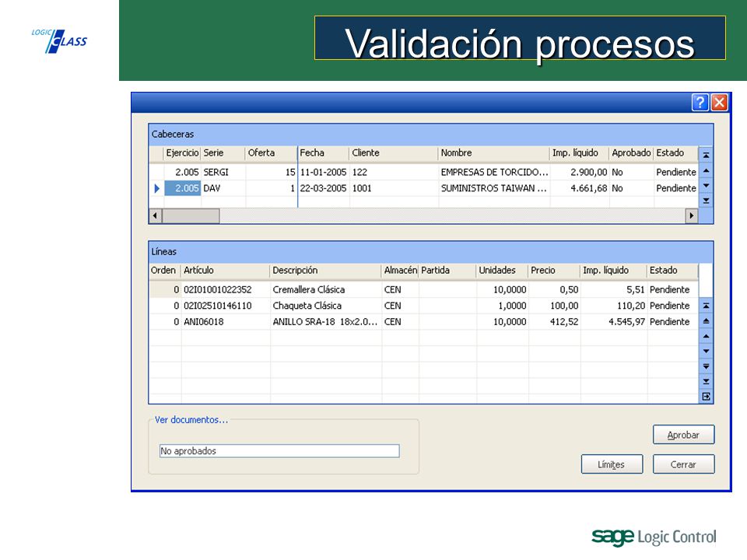Click client number 122

point(394,173)
